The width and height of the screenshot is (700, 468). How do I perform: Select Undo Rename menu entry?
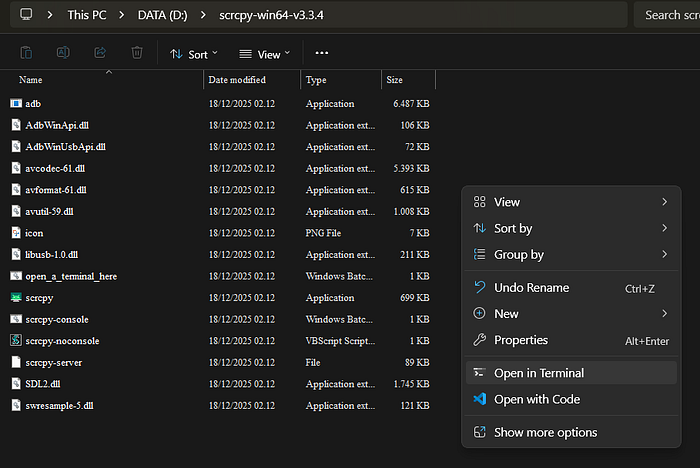click(x=571, y=288)
